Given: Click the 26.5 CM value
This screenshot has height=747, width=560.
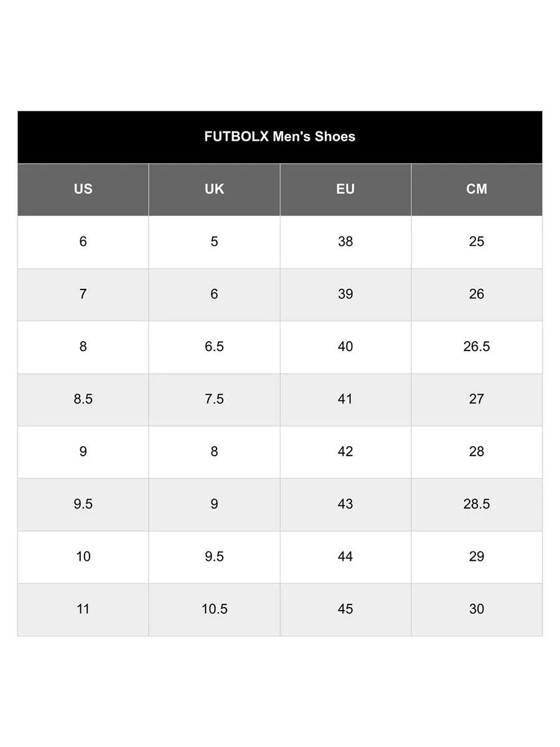Looking at the screenshot, I should [x=477, y=347].
